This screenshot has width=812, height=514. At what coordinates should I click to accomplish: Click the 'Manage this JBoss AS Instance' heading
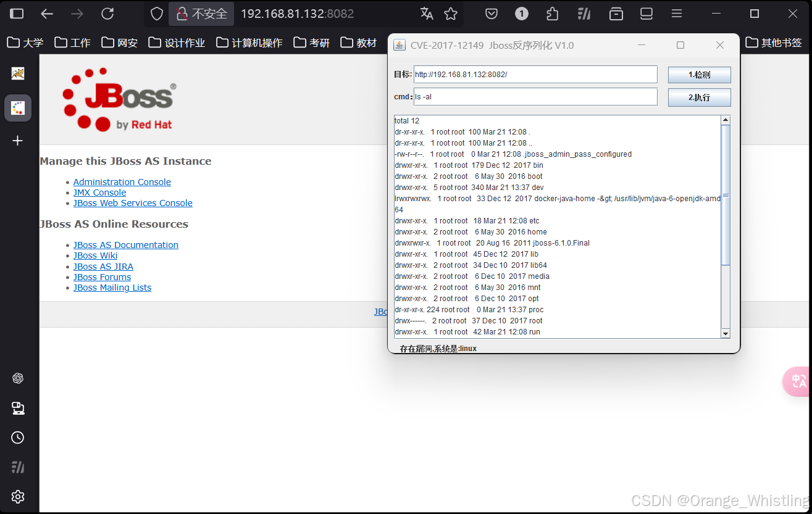point(125,161)
